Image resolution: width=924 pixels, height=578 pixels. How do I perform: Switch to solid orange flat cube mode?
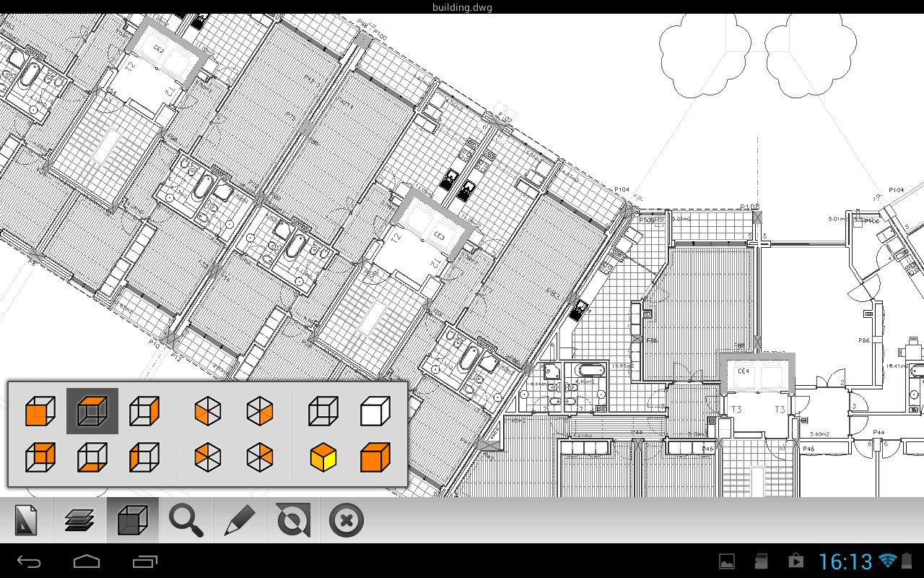click(x=375, y=457)
